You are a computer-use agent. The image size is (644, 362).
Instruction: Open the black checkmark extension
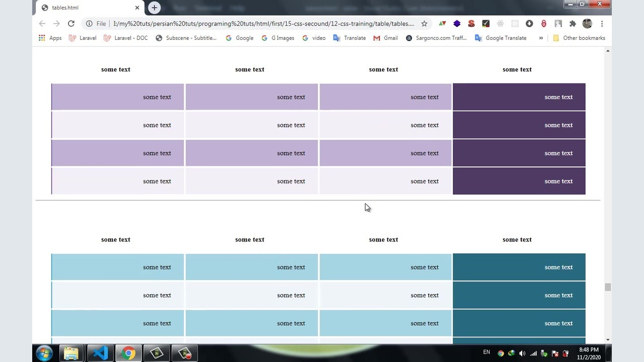[486, 24]
